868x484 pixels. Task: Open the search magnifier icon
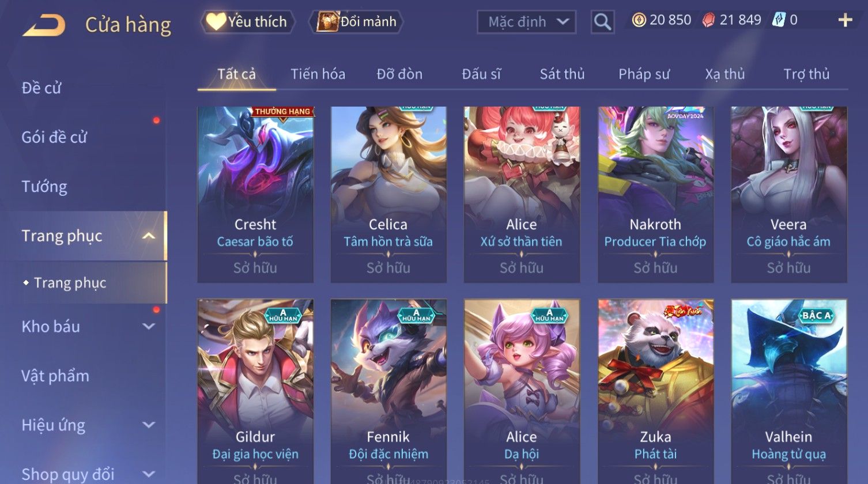(602, 22)
